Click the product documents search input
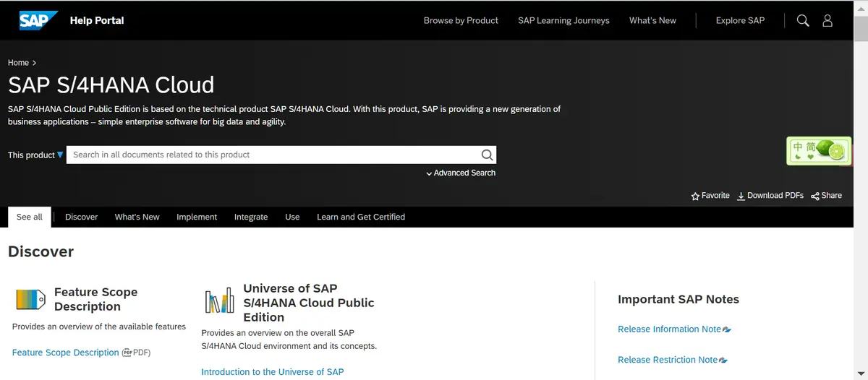The image size is (868, 380). [x=273, y=155]
